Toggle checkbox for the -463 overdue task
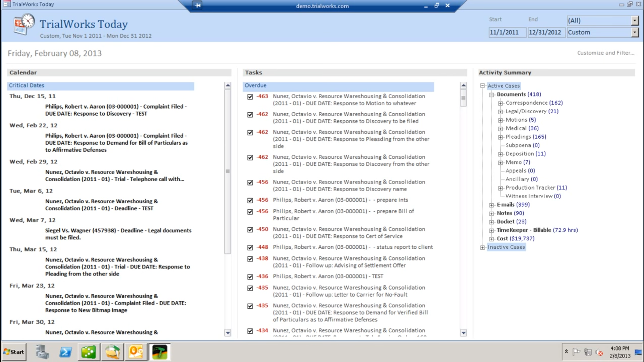The width and height of the screenshot is (644, 362). tap(250, 97)
